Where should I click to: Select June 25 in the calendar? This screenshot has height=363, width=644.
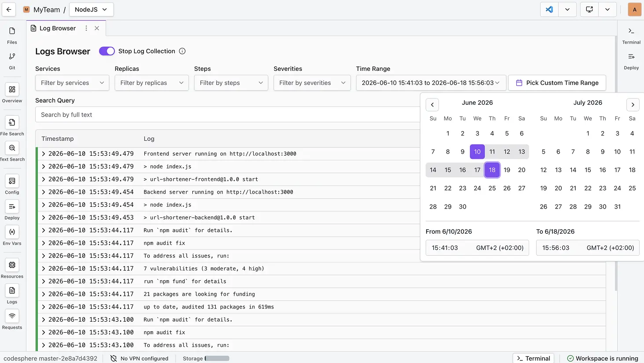(492, 188)
